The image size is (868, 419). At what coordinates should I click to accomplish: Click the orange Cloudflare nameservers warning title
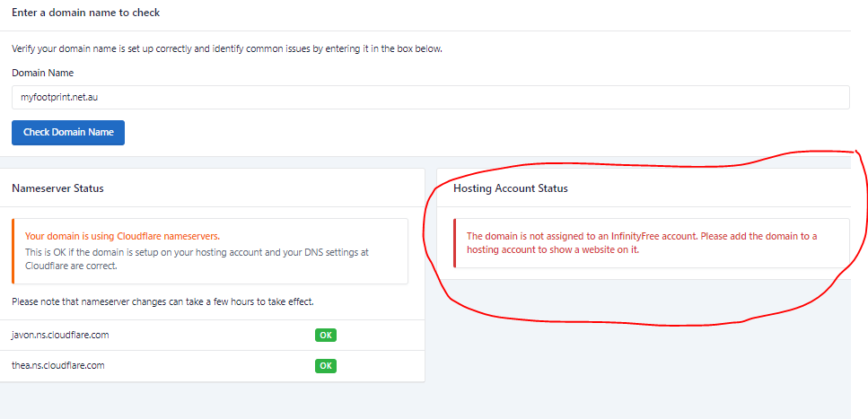(x=122, y=236)
